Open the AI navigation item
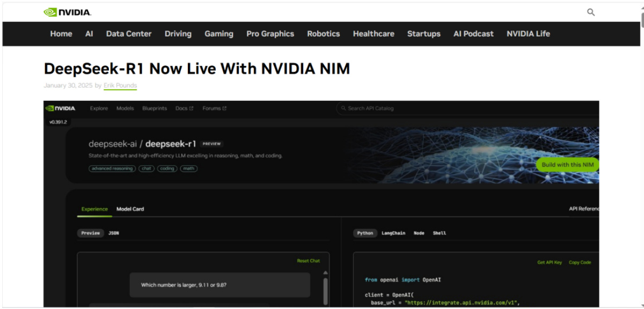This screenshot has width=644, height=309. 89,34
